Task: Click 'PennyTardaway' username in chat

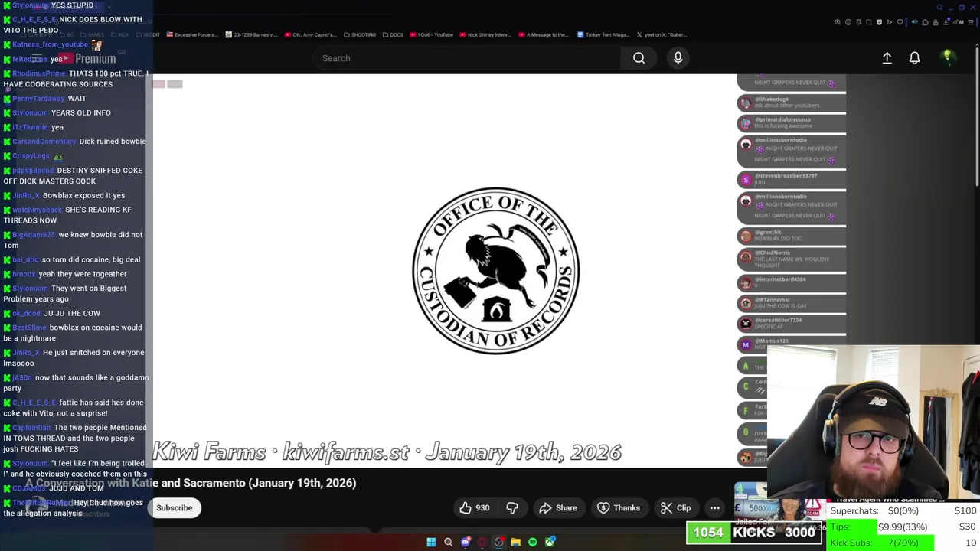Action: pos(38,99)
